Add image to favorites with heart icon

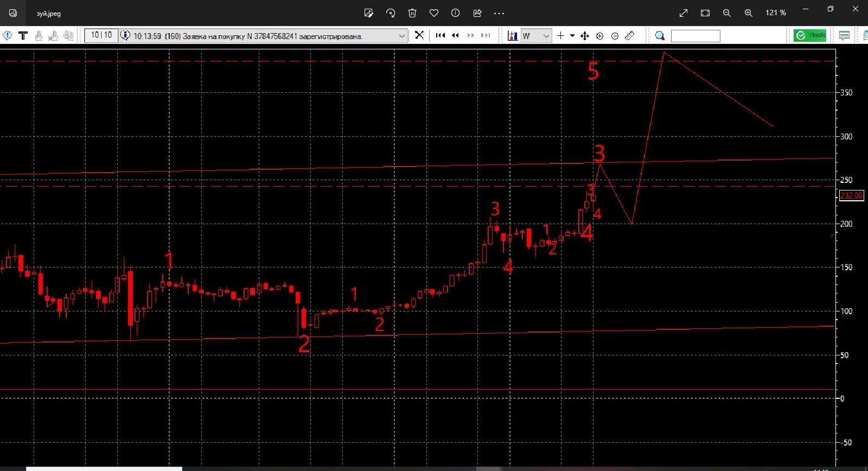point(434,13)
